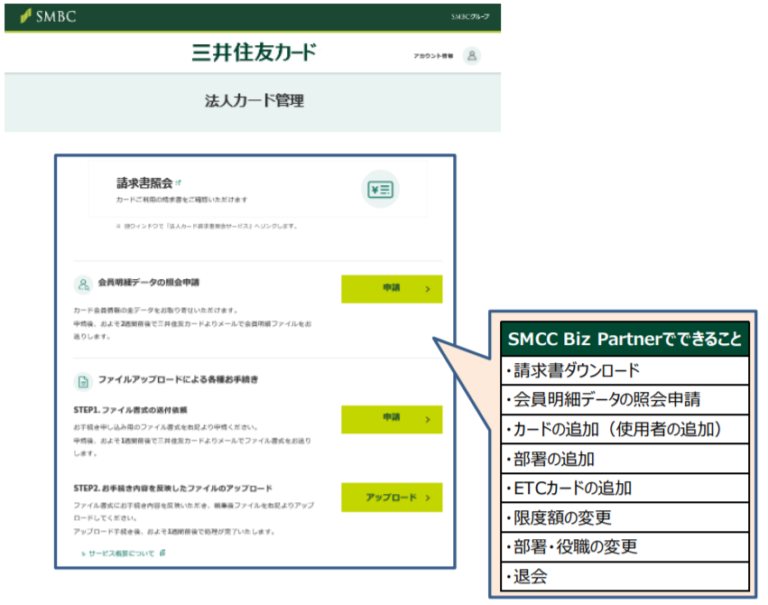Click the 退会 row
768x605 pixels.
coord(624,576)
